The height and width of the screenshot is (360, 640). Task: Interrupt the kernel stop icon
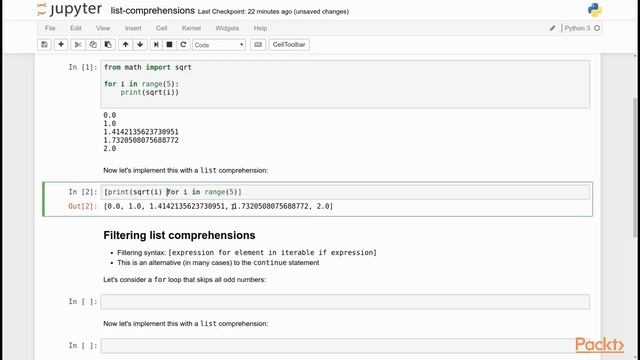coord(169,44)
